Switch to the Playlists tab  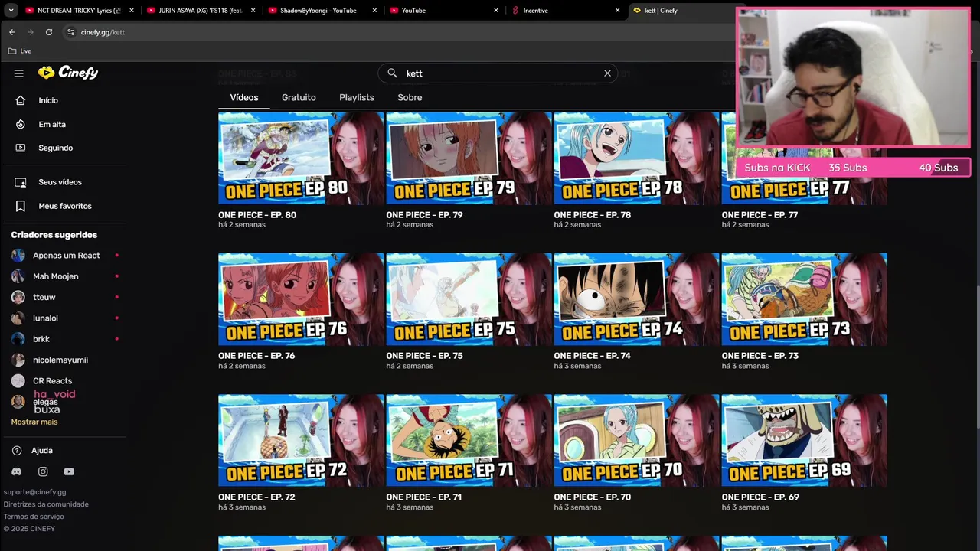(357, 98)
